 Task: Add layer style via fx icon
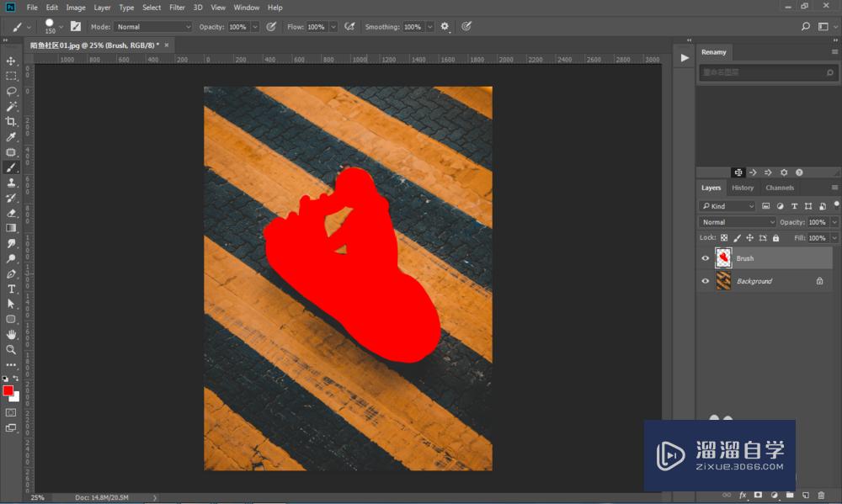click(x=743, y=495)
